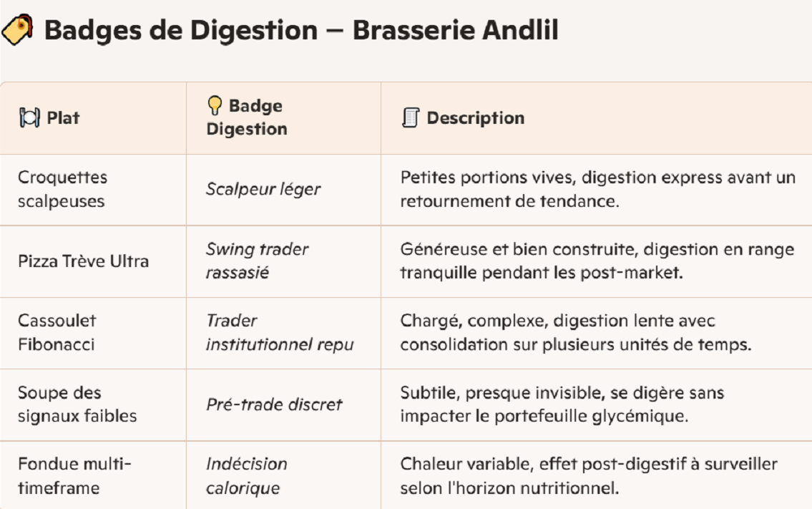Click the description starting with Petites portions vives

597,189
